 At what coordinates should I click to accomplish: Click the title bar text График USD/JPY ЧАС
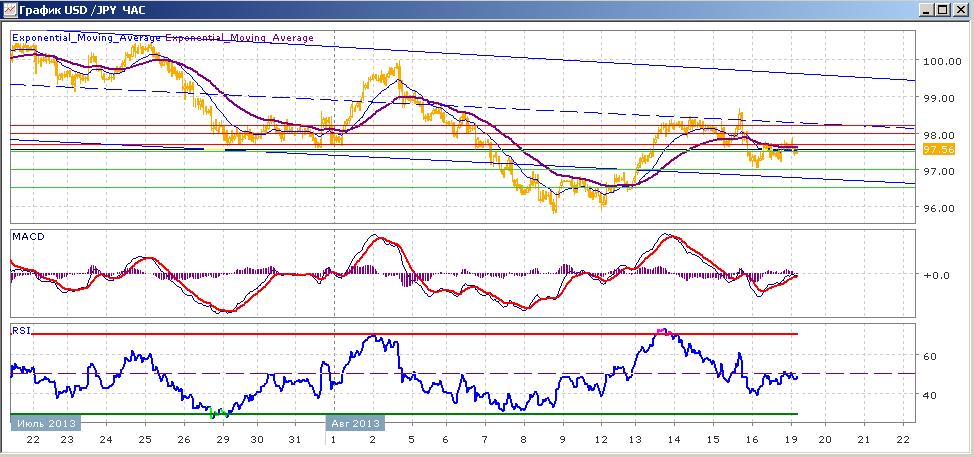pos(83,10)
